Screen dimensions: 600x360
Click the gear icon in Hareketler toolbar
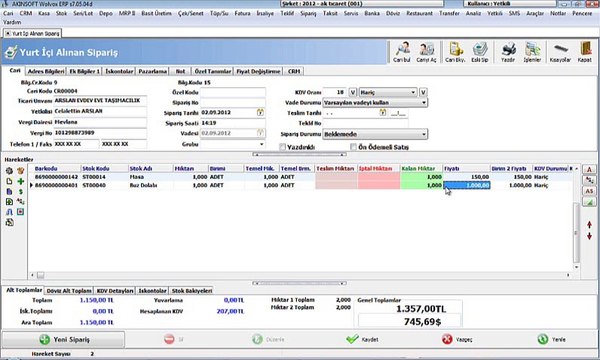(x=10, y=171)
